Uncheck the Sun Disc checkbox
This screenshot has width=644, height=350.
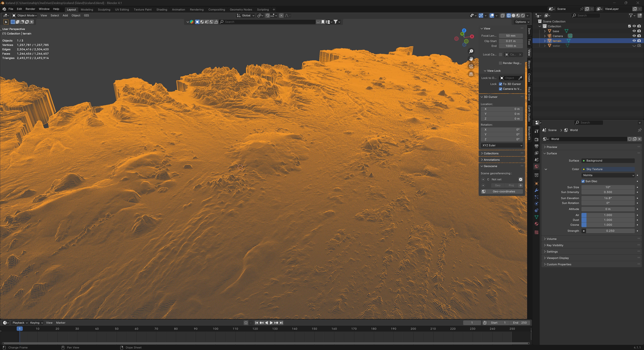(x=583, y=181)
